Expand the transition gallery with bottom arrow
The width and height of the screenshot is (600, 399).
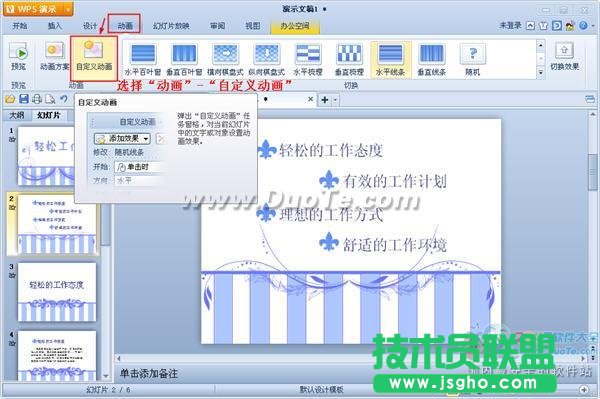[x=540, y=72]
